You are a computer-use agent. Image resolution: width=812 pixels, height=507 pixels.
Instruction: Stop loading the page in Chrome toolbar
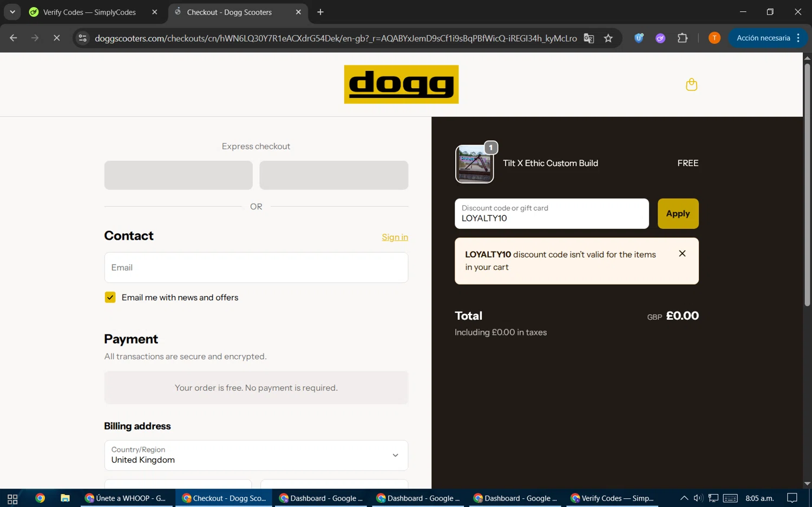[x=56, y=38]
